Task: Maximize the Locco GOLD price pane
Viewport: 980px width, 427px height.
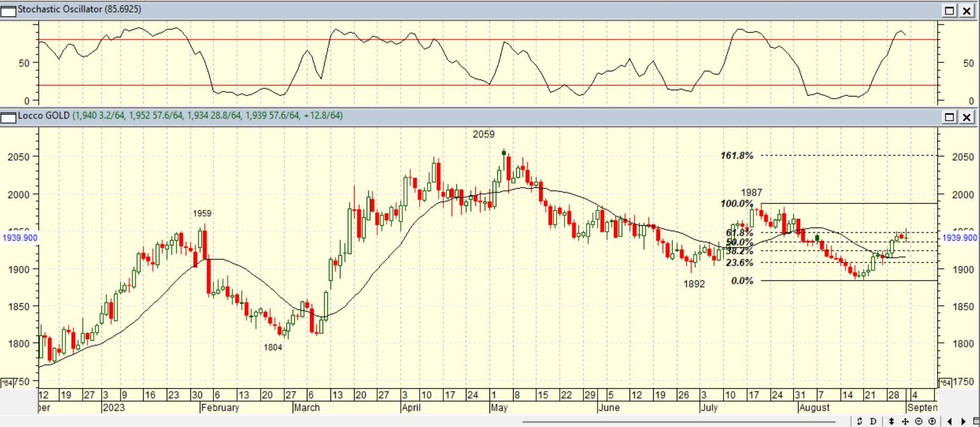Action: [950, 117]
